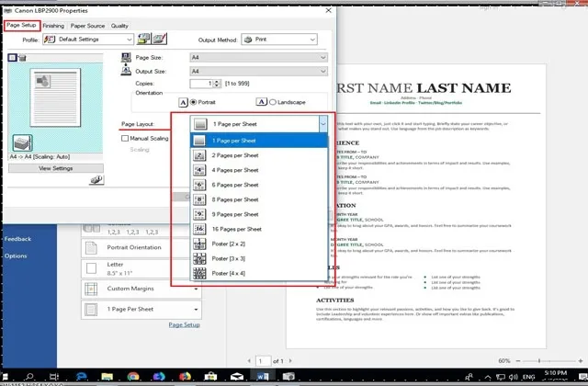Select the Portrait orientation radio button
Screen dimensions: 588x386
click(194, 101)
